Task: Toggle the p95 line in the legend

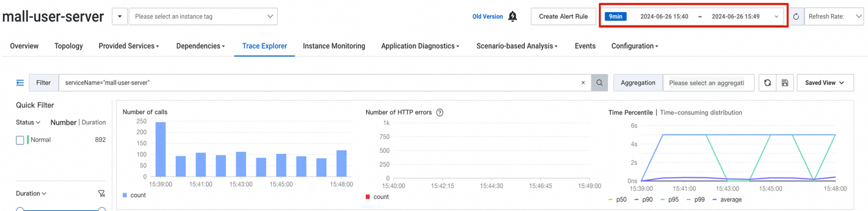Action: [x=670, y=199]
